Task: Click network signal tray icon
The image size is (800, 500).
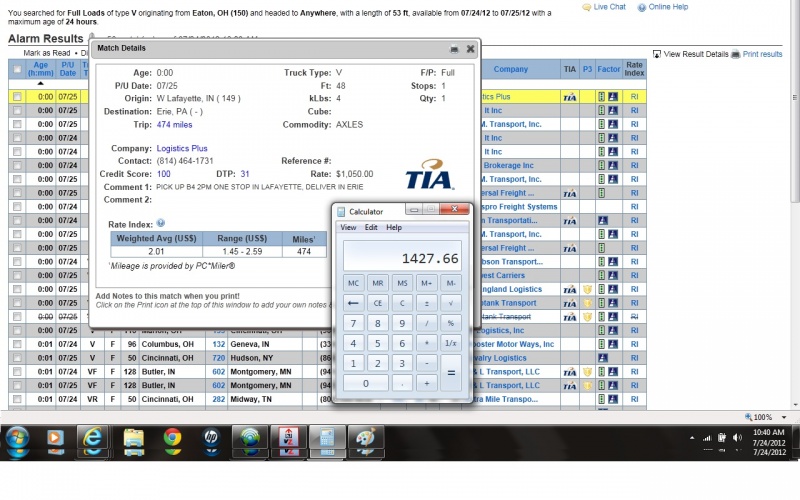Action: [x=707, y=438]
